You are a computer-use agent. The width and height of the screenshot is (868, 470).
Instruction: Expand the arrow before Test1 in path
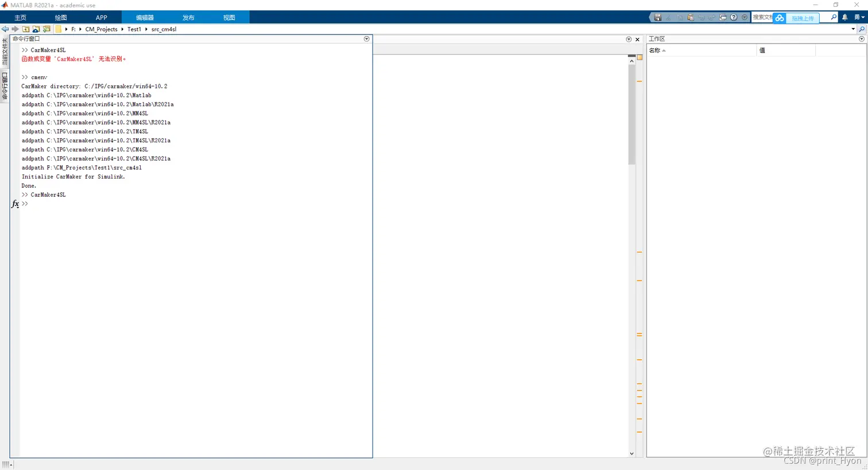click(x=122, y=29)
